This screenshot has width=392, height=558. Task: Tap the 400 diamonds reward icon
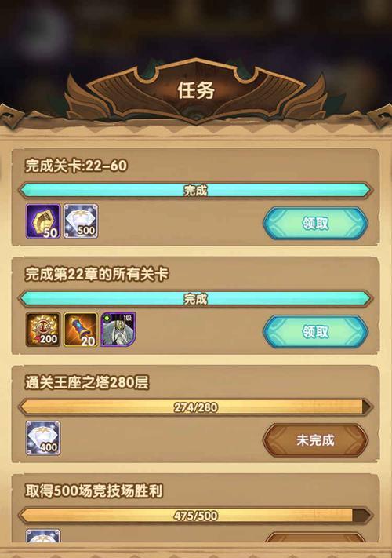[43, 438]
